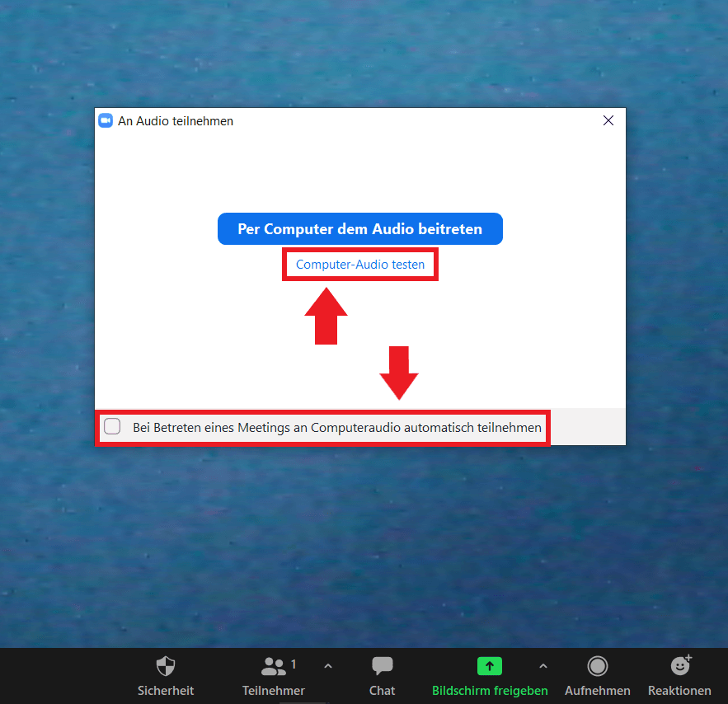
Task: Click the "An Audio teilnehmen" title text
Action: point(176,121)
